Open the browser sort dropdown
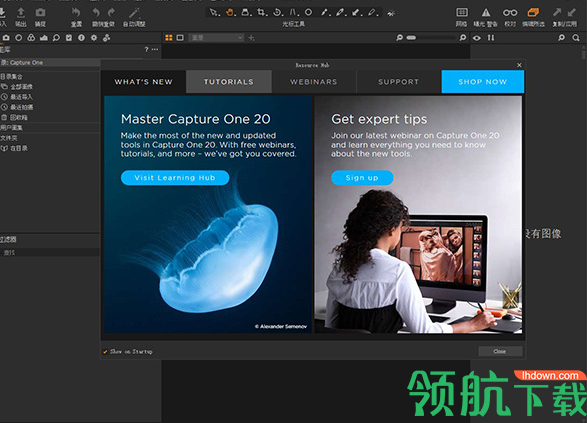This screenshot has height=423, width=587. pos(216,38)
